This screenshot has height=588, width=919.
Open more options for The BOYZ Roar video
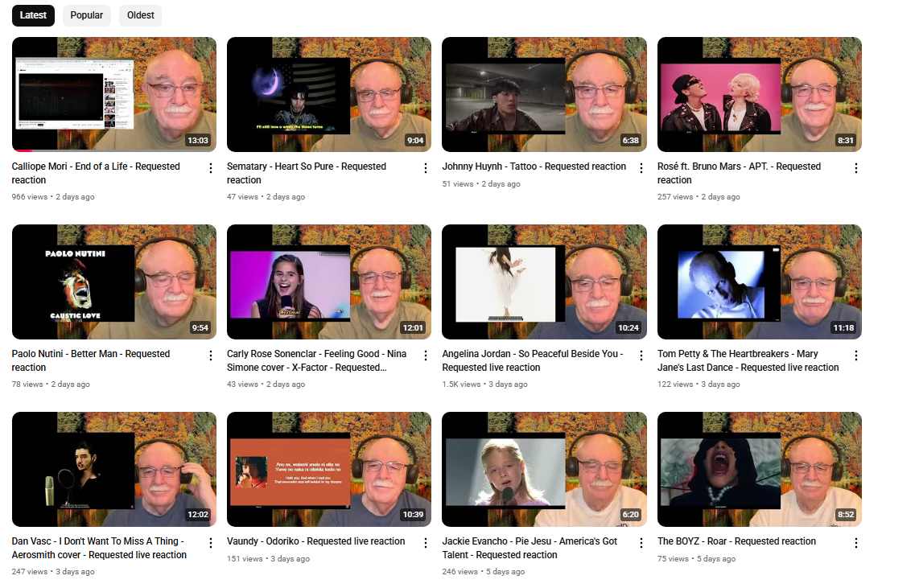tap(856, 543)
